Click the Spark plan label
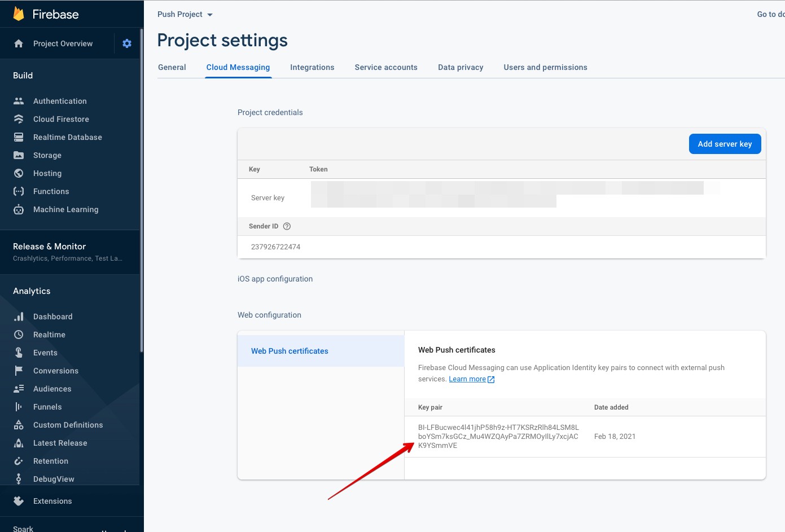The height and width of the screenshot is (532, 785). point(23,529)
